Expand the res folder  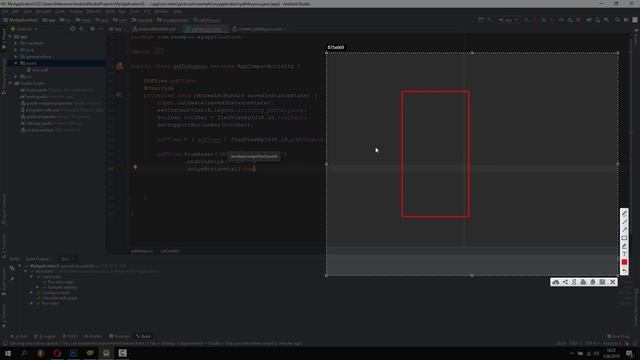(16, 76)
